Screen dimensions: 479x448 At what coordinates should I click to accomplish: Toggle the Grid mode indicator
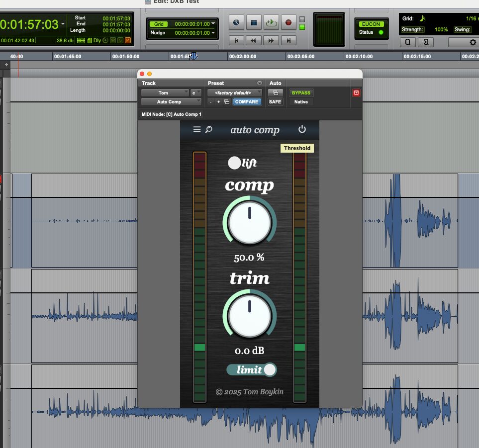(159, 24)
